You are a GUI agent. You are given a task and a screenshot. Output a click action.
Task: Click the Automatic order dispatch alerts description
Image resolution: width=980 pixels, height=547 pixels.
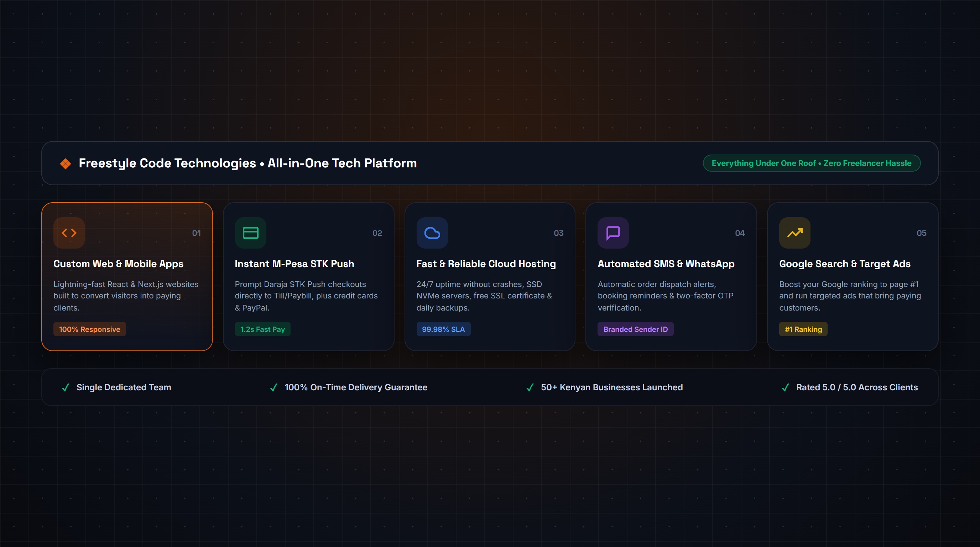(665, 296)
